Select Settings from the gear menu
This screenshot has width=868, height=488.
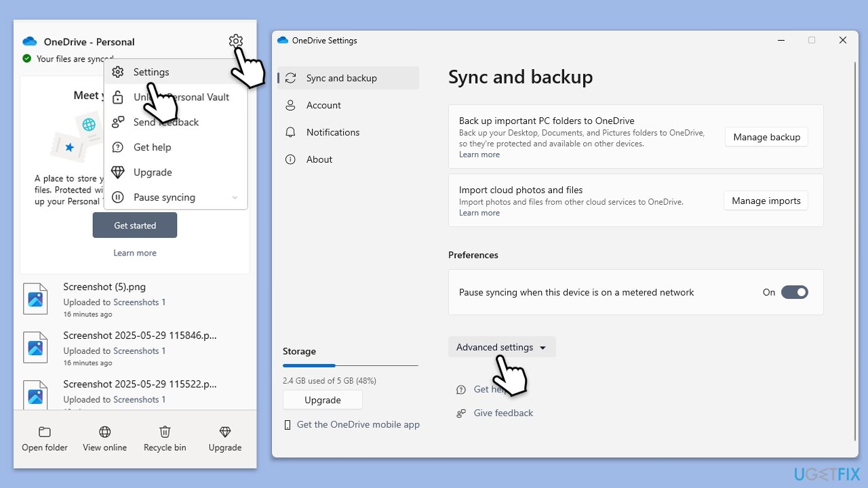coord(151,72)
